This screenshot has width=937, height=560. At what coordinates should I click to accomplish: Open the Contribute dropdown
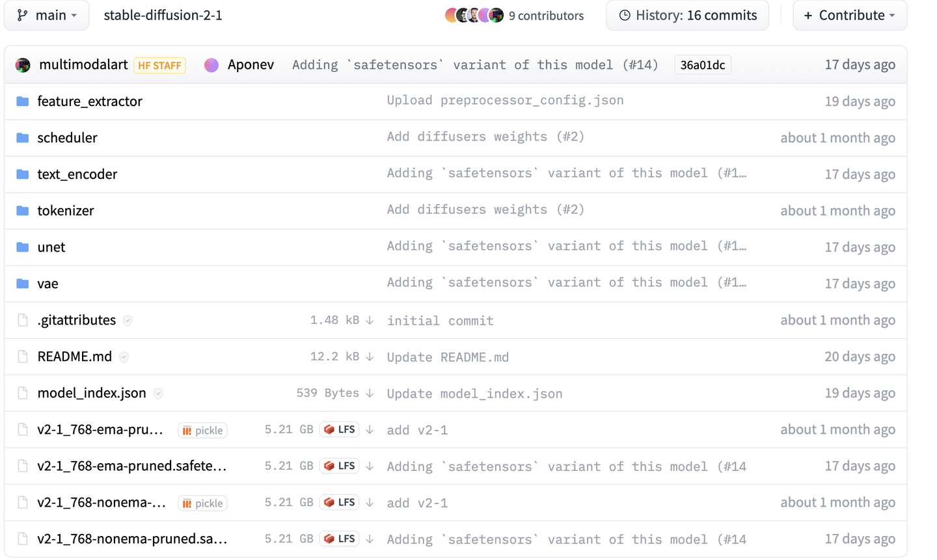tap(850, 15)
